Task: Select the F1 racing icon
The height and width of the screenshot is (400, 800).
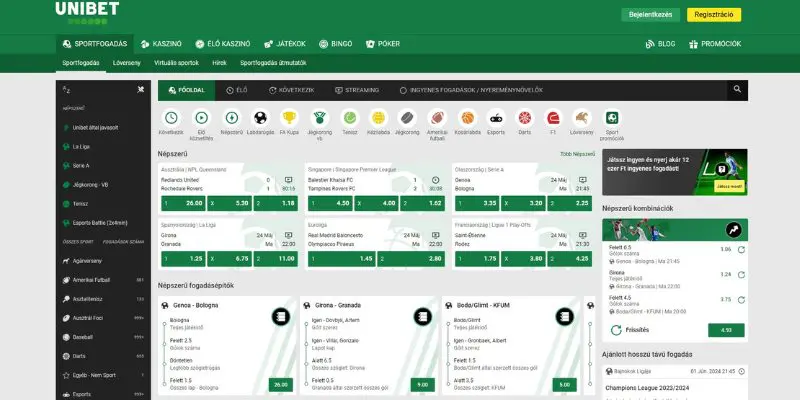Action: coord(552,118)
